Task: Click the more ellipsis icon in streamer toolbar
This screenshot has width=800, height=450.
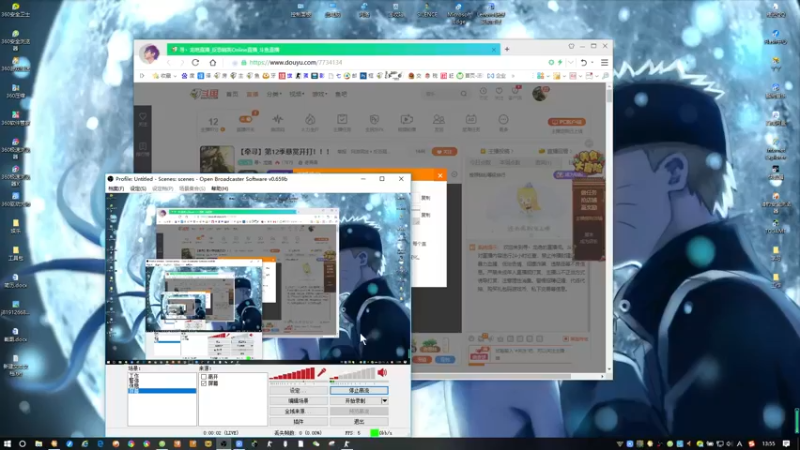Action: click(503, 119)
